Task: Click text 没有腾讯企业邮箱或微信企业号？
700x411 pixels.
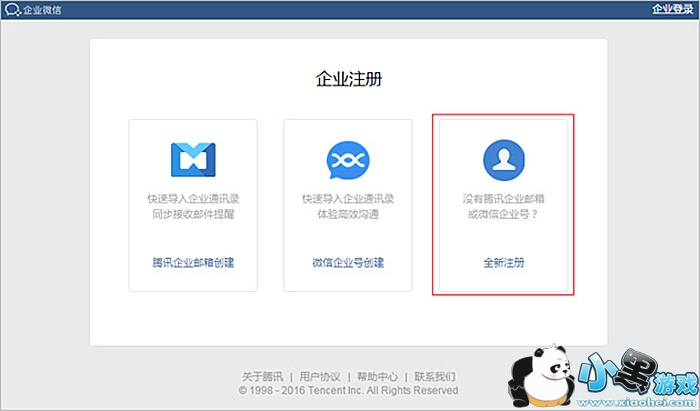Action: (504, 206)
